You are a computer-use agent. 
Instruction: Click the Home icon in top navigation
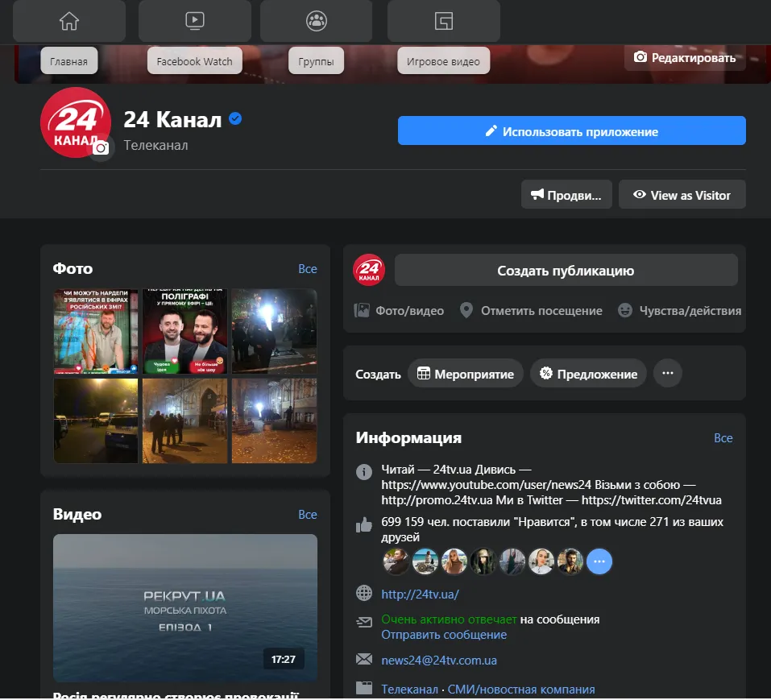69,22
